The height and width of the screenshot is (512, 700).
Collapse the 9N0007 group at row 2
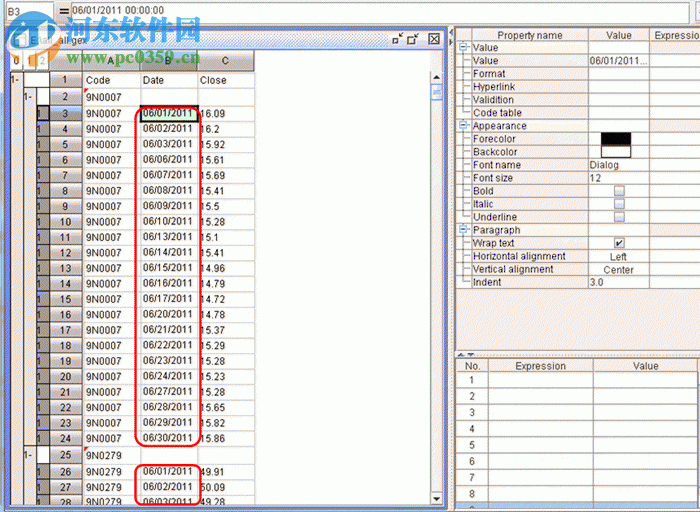tap(27, 96)
